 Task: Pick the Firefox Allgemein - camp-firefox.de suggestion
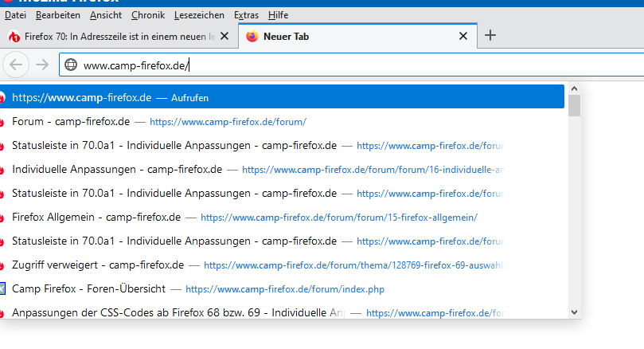[96, 217]
